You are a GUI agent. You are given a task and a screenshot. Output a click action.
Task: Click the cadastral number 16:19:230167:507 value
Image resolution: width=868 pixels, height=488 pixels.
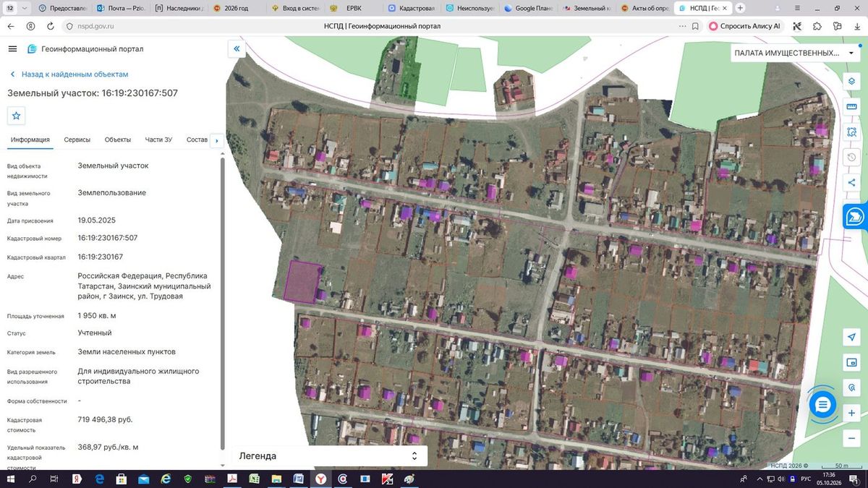(x=108, y=238)
